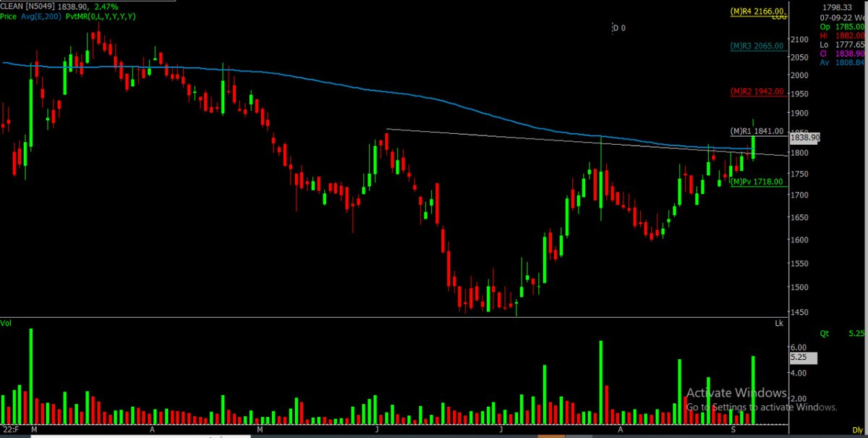Click the 6.00 volume axis label
This screenshot has height=438, width=868.
[x=798, y=348]
